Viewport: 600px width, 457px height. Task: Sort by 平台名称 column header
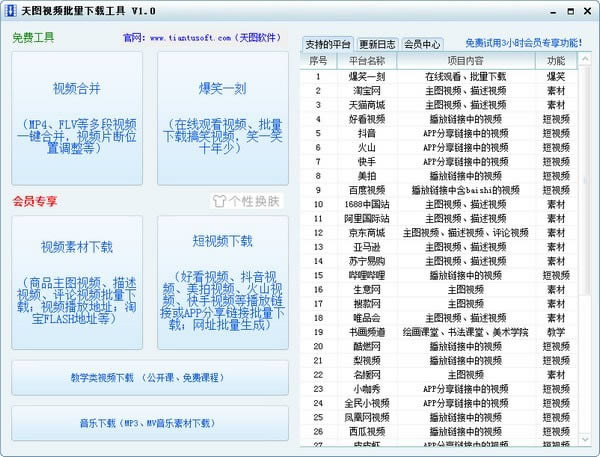click(x=367, y=61)
